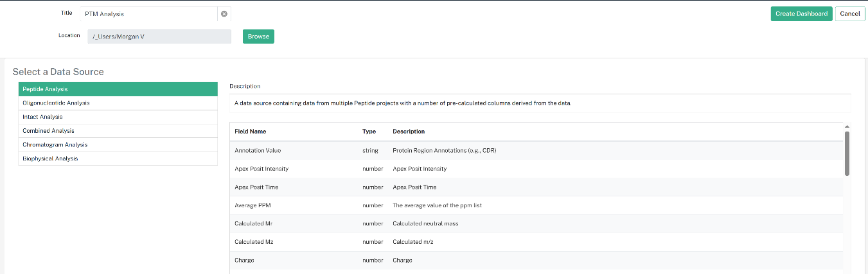Select the Average PPM field row

536,205
